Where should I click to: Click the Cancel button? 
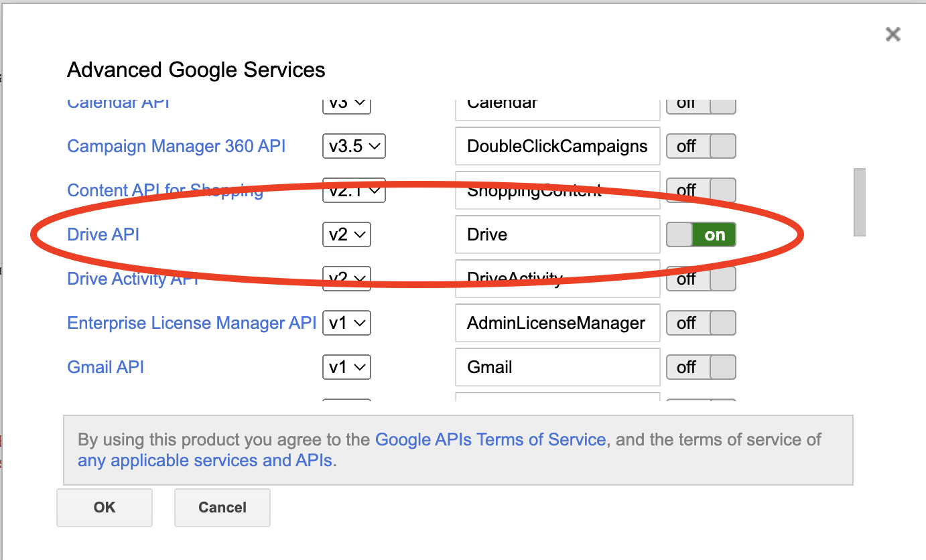[222, 507]
